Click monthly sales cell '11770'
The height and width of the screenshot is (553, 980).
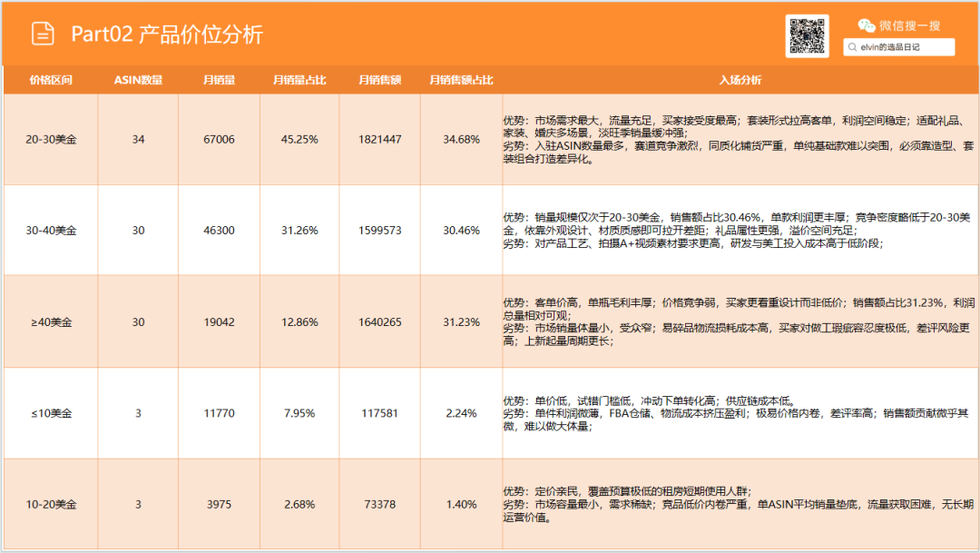pos(219,413)
